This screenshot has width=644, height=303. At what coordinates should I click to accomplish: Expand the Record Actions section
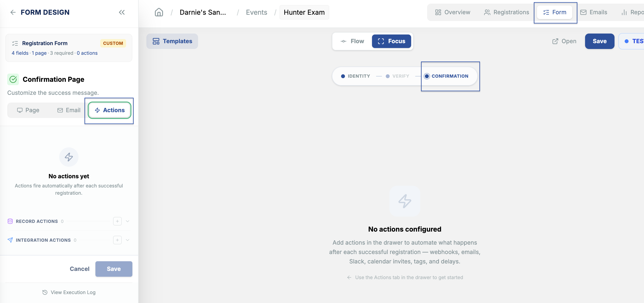(128, 221)
